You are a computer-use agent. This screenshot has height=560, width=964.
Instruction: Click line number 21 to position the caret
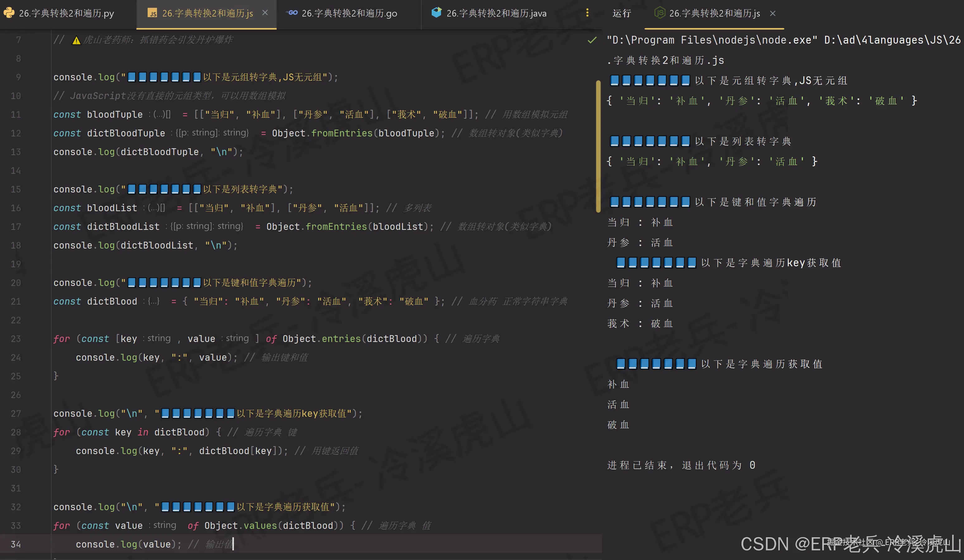(x=16, y=301)
